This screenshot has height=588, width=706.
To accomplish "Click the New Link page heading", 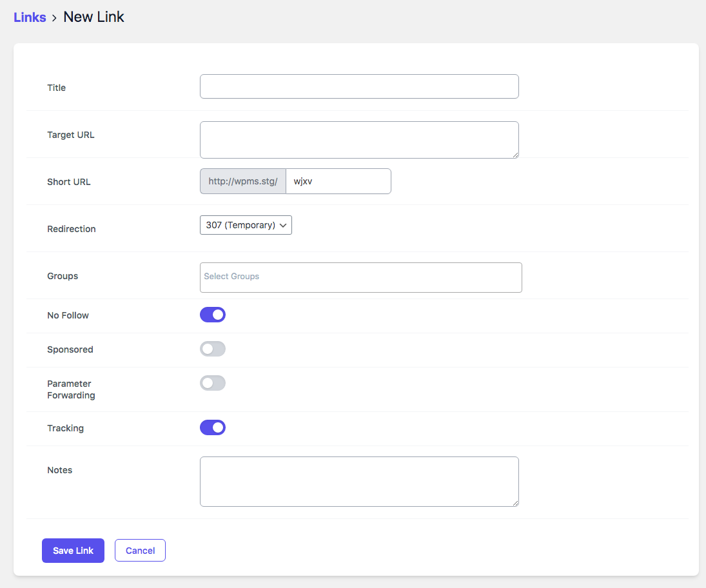I will coord(93,17).
